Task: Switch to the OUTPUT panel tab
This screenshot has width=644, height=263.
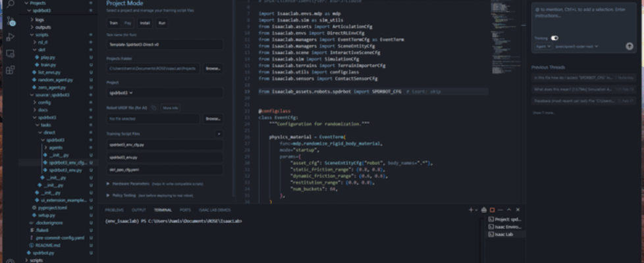Action: click(139, 210)
